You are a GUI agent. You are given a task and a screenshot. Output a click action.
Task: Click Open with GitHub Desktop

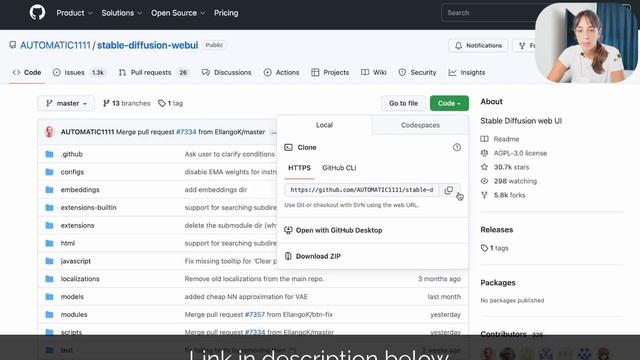pos(339,230)
